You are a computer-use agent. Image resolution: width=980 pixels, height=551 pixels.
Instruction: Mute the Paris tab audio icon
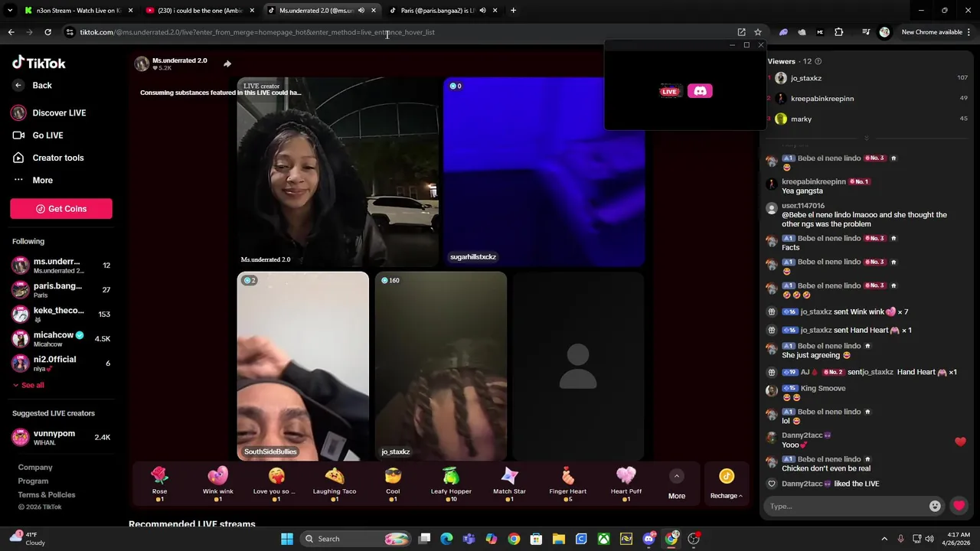point(482,11)
